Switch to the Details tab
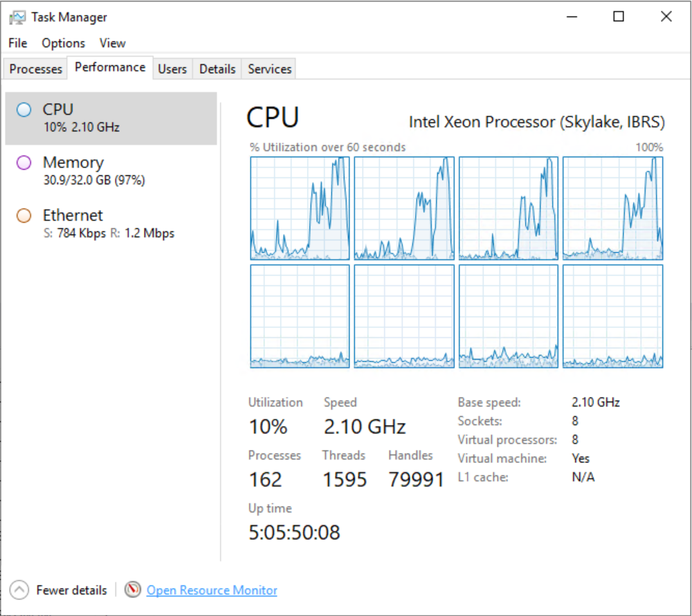 [217, 69]
